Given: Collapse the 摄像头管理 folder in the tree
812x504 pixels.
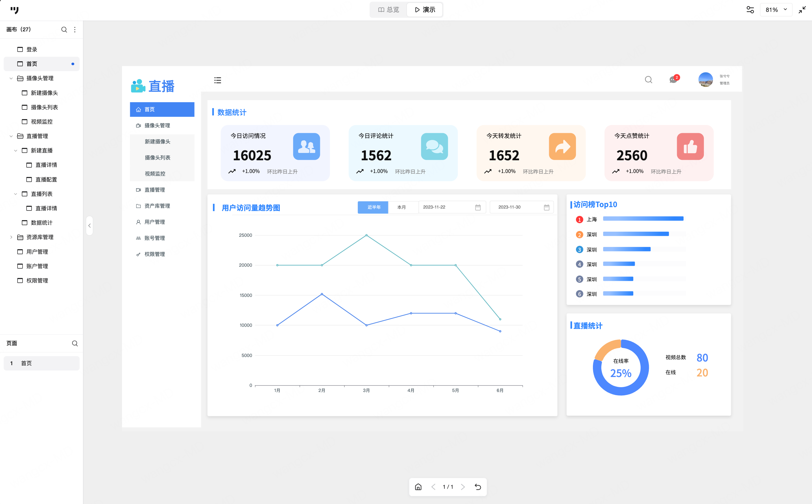Looking at the screenshot, I should 11,78.
